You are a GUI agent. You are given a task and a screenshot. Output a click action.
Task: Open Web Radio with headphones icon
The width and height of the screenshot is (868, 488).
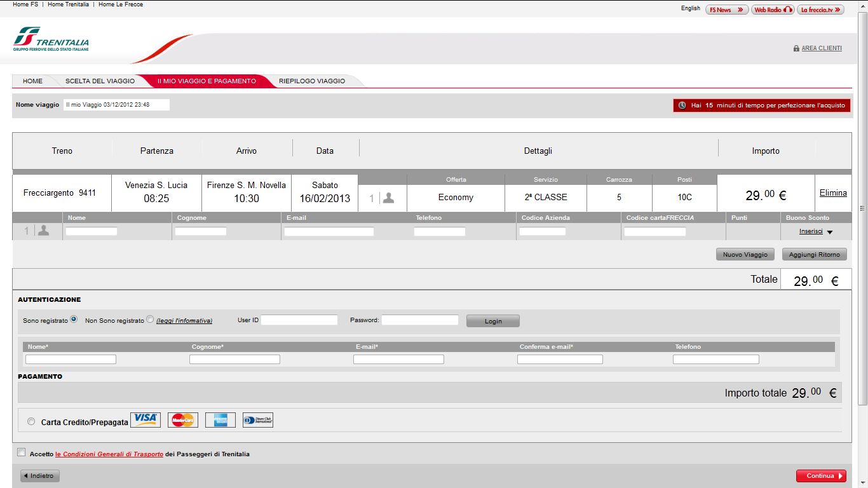click(x=773, y=10)
